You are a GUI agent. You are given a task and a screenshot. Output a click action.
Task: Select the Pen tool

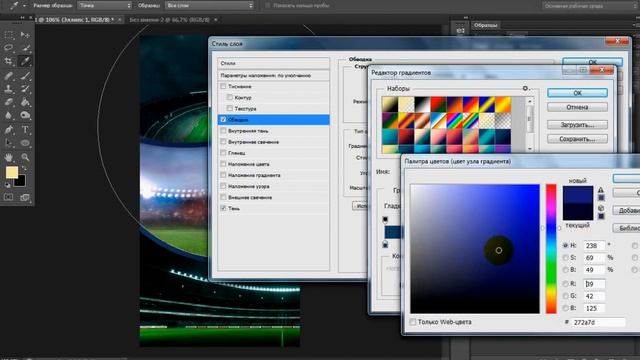[x=9, y=130]
